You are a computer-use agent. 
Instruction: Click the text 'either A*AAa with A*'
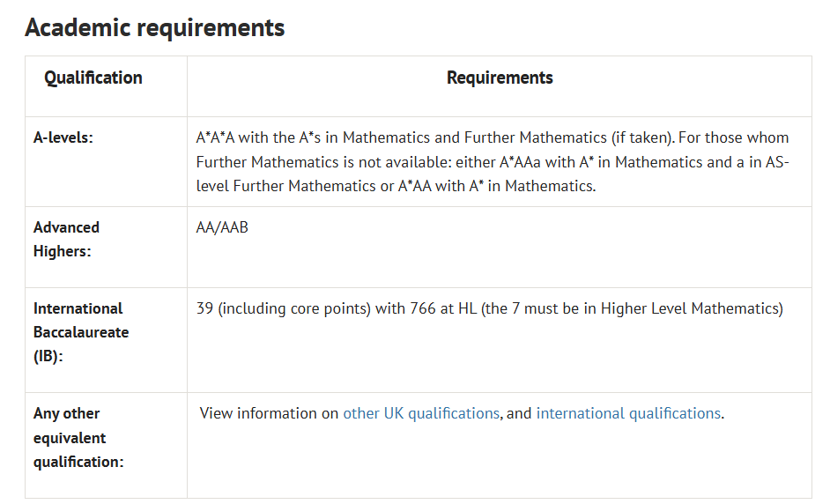click(524, 162)
